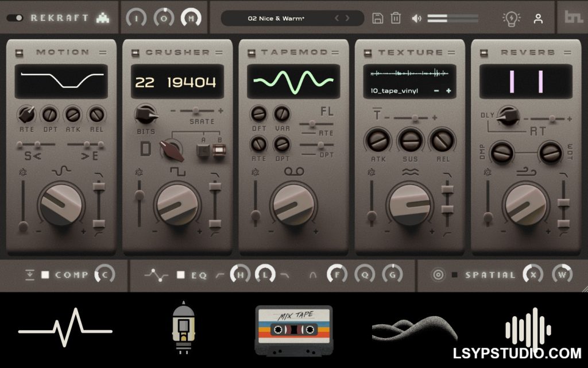Click the EQ curve icon

coord(156,275)
